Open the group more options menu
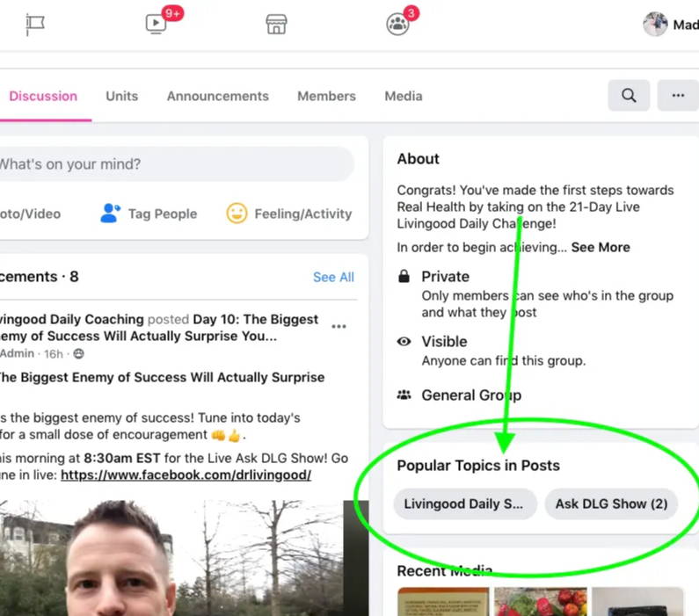This screenshot has width=699, height=616. coord(678,95)
